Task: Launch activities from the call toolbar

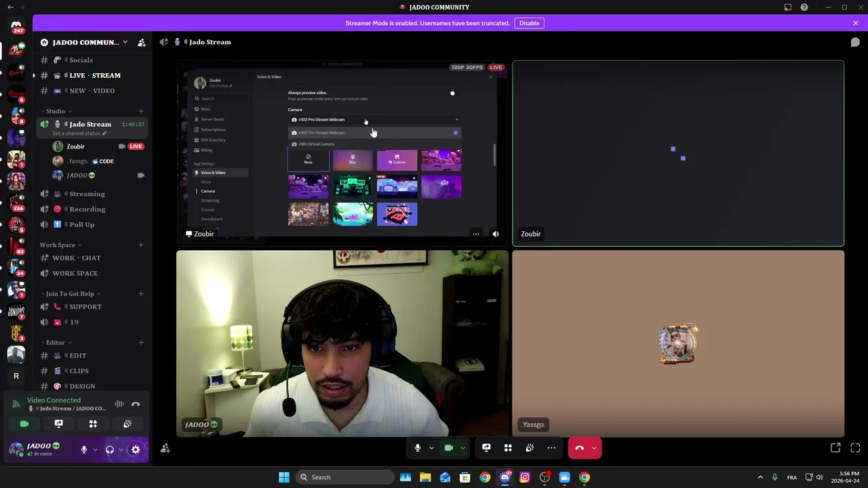Action: 508,448
